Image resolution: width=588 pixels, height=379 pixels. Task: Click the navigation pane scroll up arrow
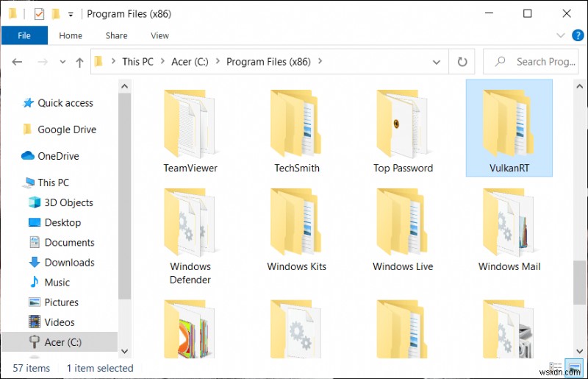tap(124, 86)
